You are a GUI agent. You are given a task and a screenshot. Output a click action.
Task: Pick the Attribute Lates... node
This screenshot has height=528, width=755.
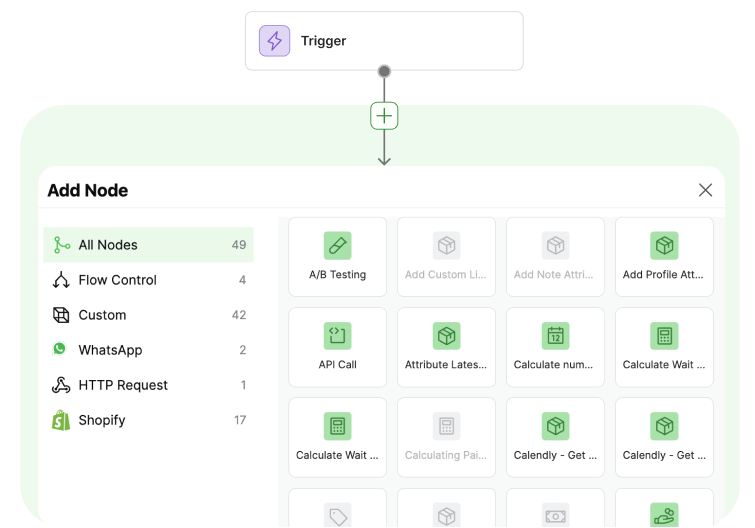click(x=446, y=347)
